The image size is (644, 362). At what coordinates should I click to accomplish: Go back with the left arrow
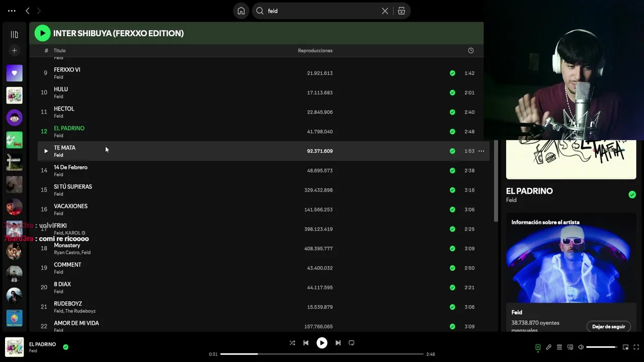click(x=28, y=11)
